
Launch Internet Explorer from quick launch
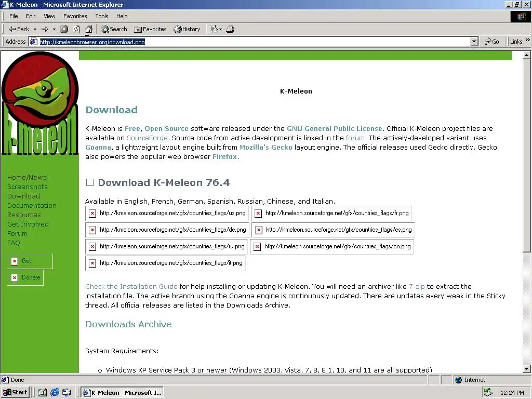tap(55, 393)
